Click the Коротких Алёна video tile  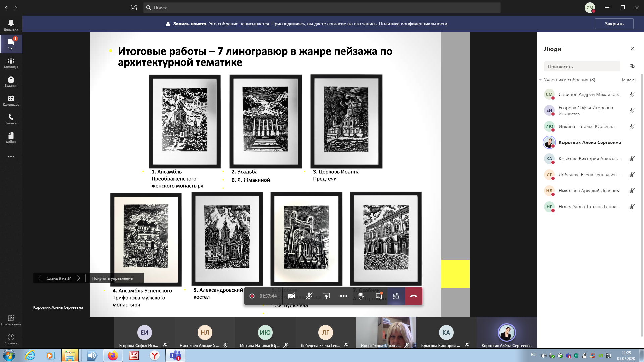point(506,333)
